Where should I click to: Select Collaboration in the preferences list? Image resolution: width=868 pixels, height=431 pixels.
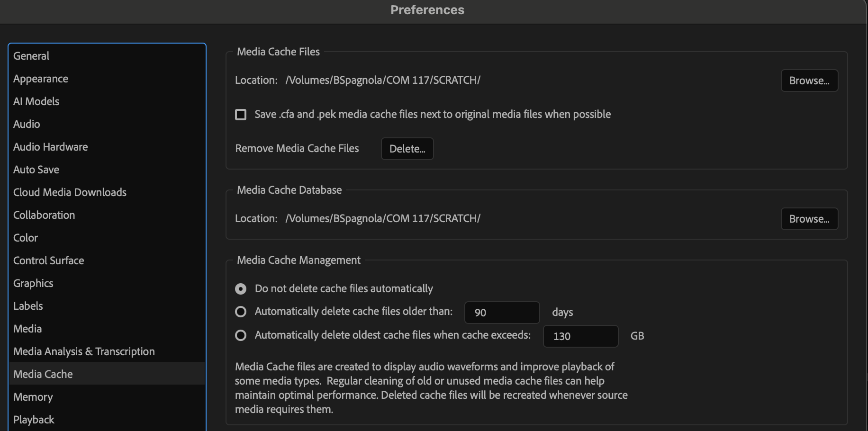pos(44,215)
